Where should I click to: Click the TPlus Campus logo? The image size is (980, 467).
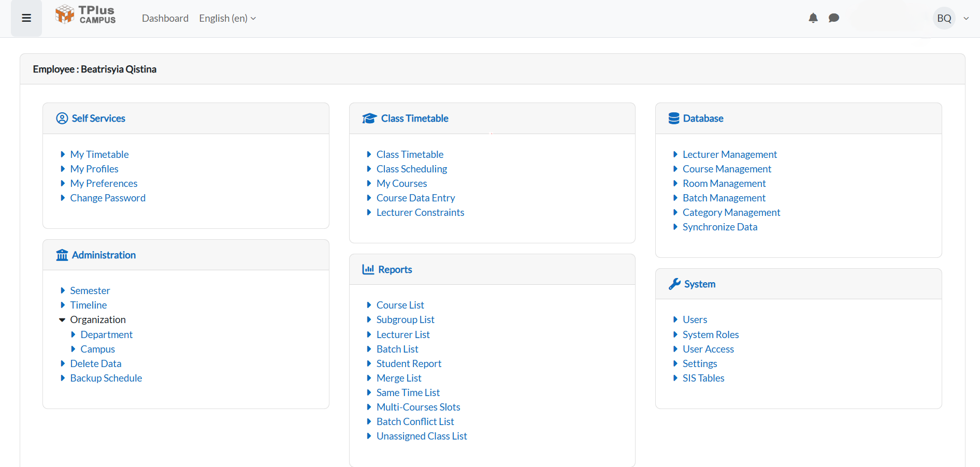pos(86,14)
